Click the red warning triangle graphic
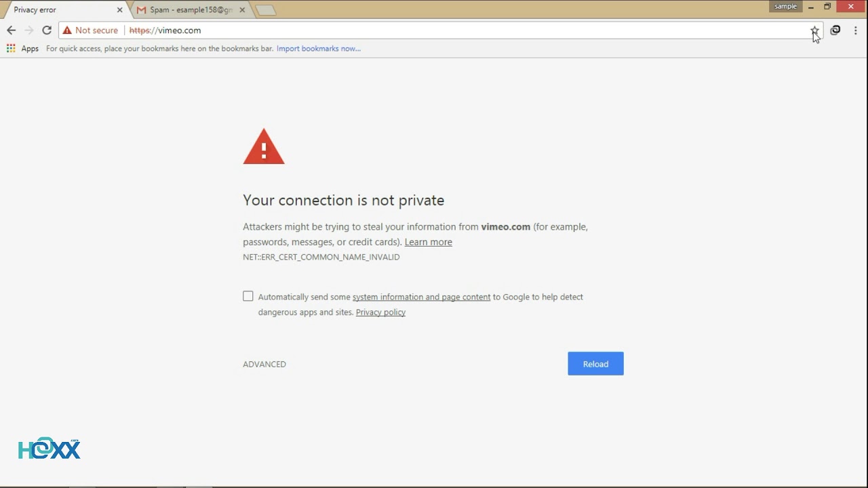 264,146
